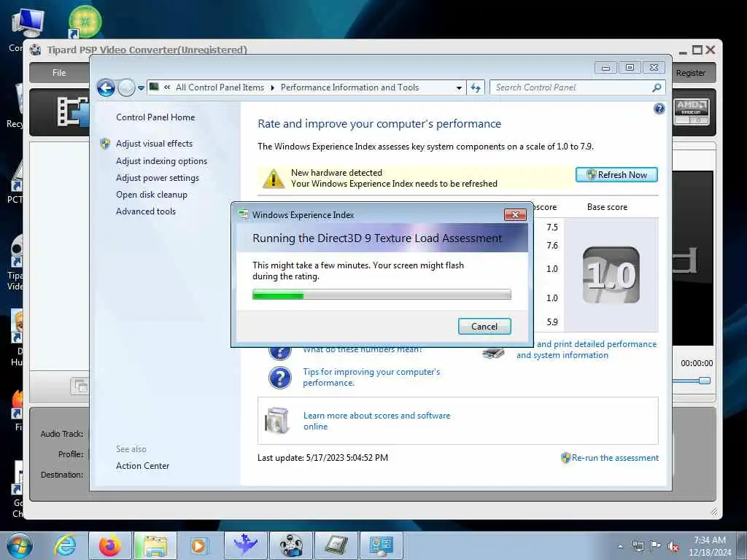
Task: Minimize the Control Panel window
Action: point(605,68)
